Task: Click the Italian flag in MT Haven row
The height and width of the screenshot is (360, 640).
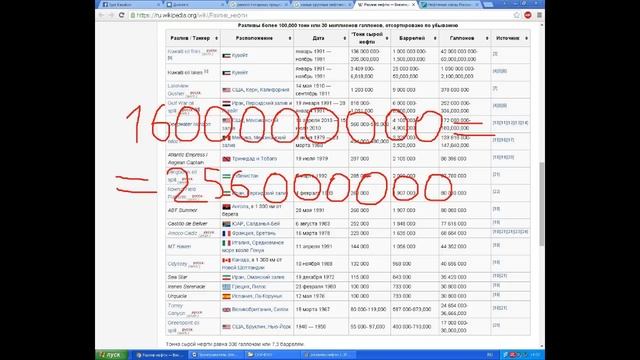Action: 227,243
